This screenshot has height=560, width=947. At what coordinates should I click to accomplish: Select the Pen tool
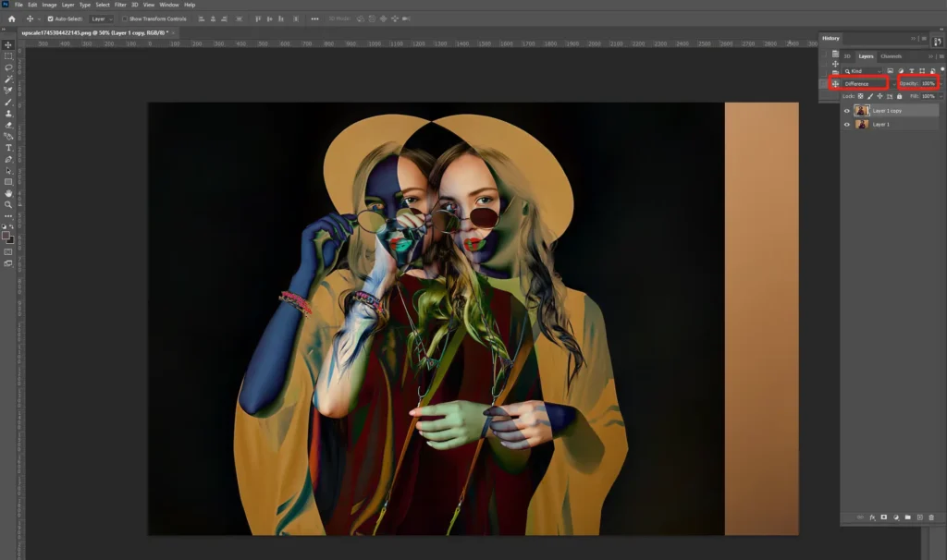tap(8, 159)
